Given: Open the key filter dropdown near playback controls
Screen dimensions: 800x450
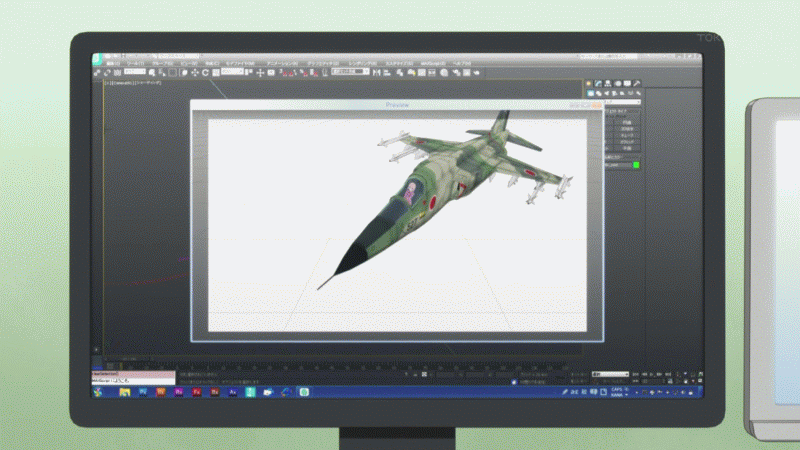Looking at the screenshot, I should click(610, 374).
